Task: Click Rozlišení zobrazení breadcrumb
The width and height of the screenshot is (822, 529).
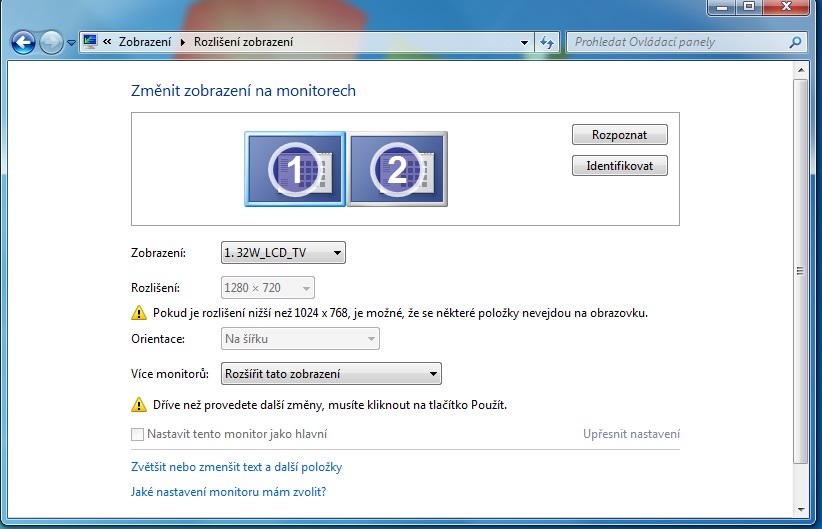Action: (243, 42)
